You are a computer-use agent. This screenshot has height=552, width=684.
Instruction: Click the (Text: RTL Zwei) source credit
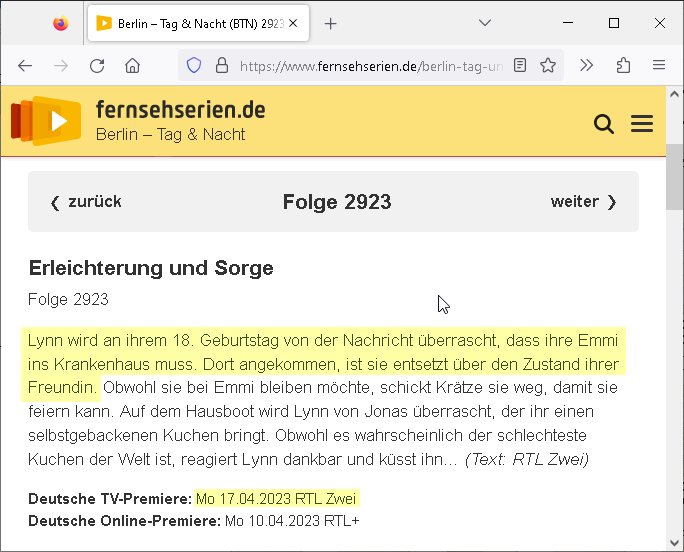click(527, 459)
